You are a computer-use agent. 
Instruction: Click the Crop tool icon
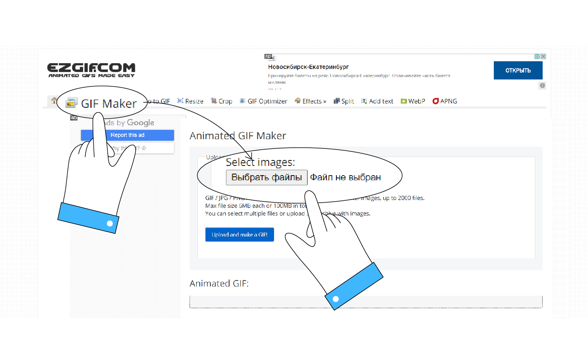click(214, 101)
